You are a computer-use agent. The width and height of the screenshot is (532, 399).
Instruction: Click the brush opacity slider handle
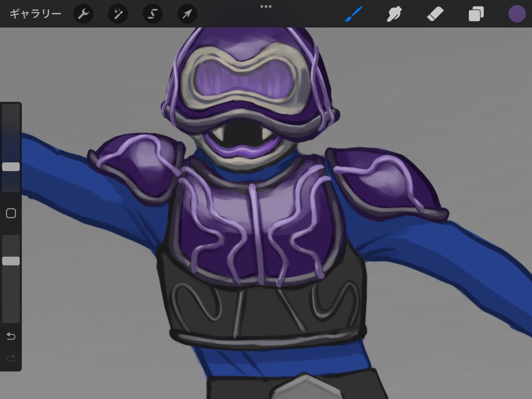click(x=11, y=261)
